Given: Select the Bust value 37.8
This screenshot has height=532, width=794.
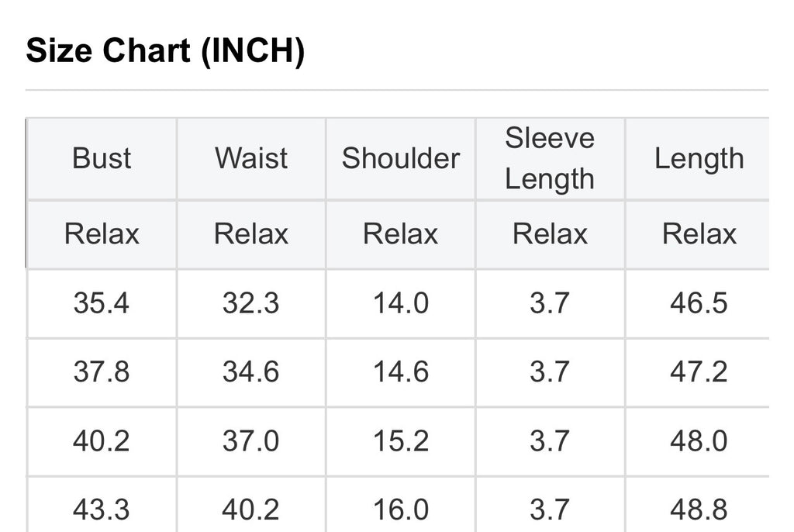Looking at the screenshot, I should pyautogui.click(x=102, y=371).
